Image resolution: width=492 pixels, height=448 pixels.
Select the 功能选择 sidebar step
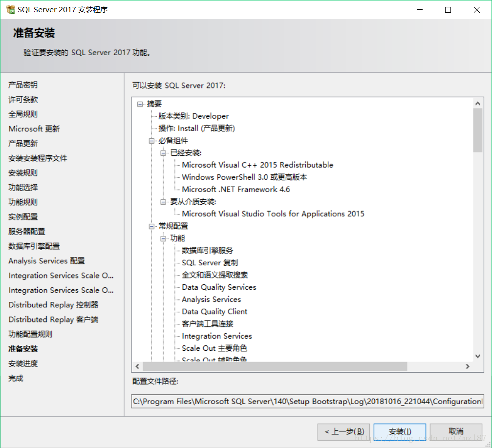[x=23, y=187]
